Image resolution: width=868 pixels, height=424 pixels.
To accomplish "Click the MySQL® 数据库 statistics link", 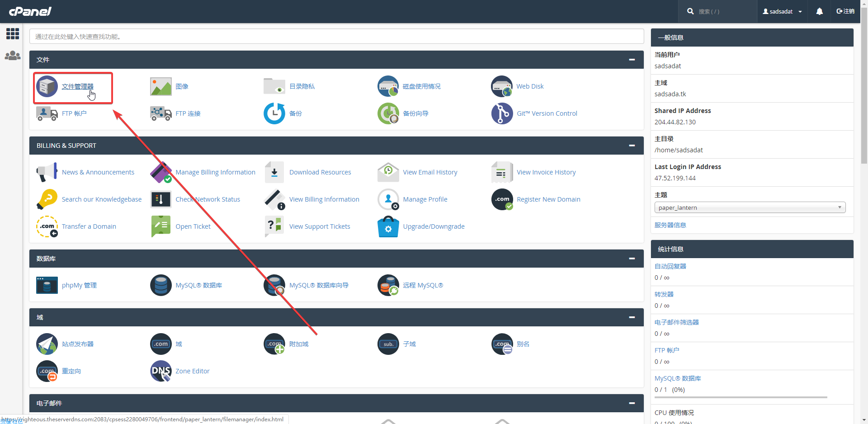I will point(678,378).
